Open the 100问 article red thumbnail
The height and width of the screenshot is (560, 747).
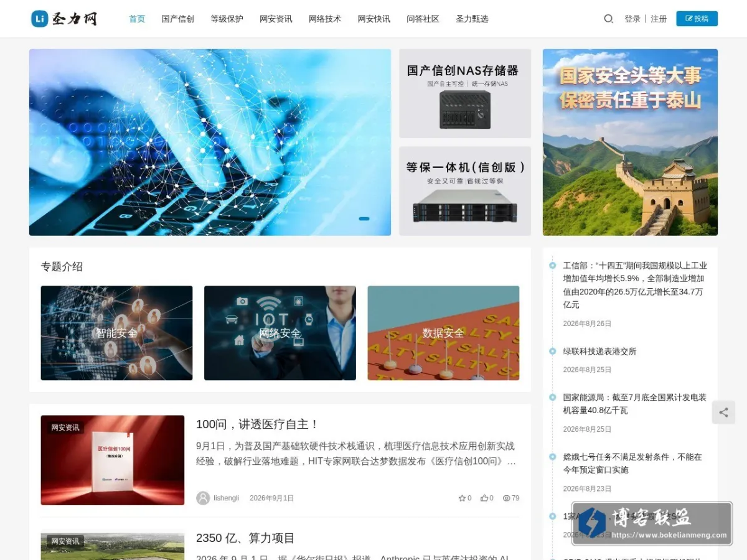click(x=113, y=460)
